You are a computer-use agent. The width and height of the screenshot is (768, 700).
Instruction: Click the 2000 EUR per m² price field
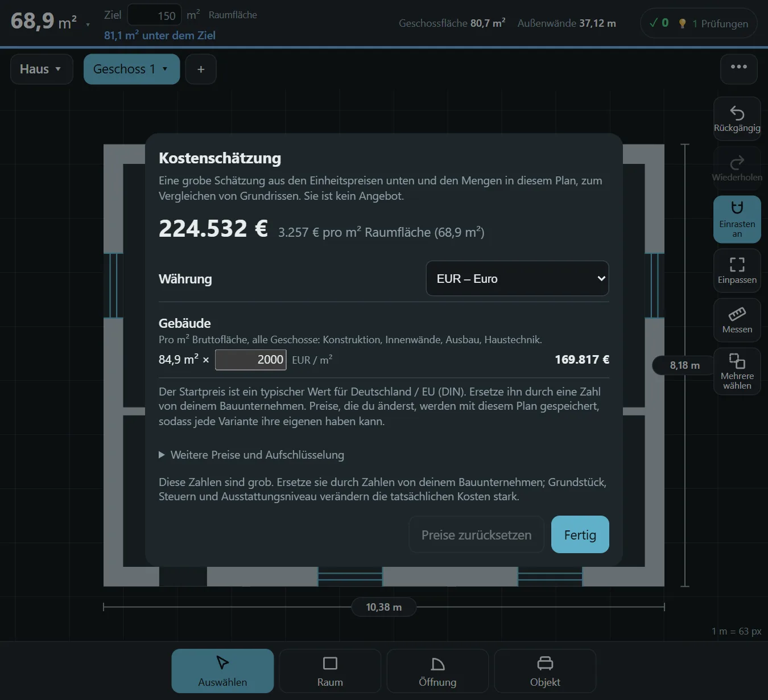click(x=250, y=360)
